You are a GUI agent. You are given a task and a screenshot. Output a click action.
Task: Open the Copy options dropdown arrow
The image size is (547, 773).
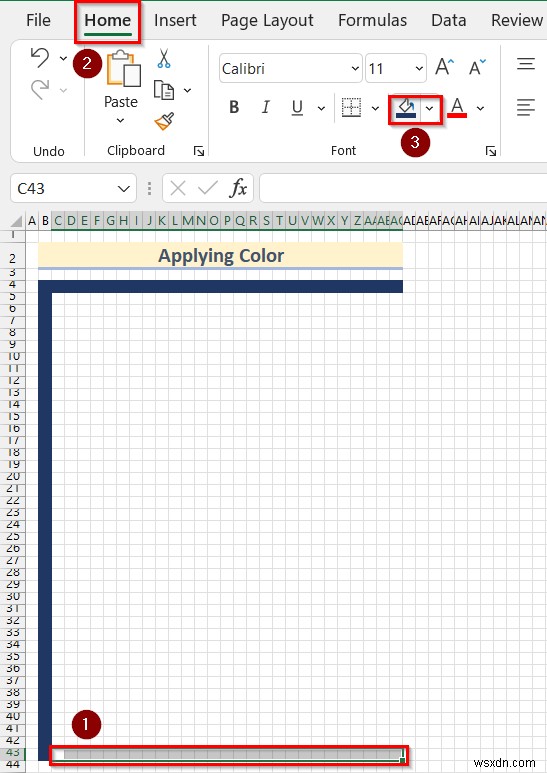tap(188, 91)
